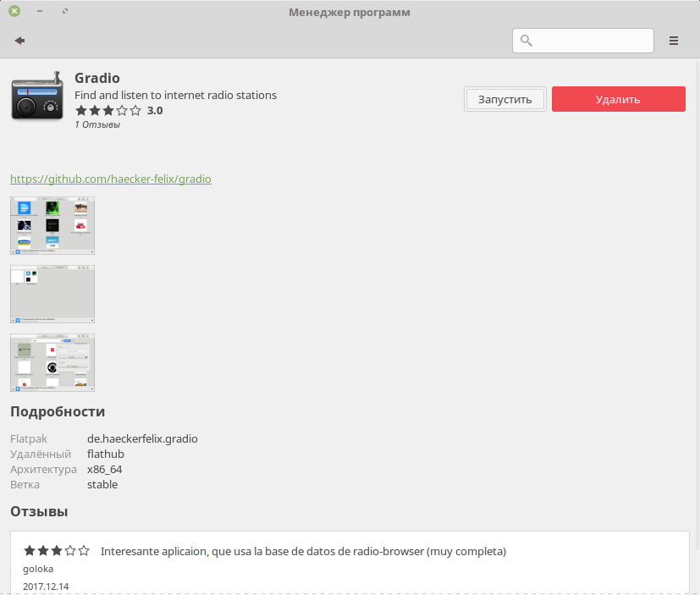
Task: Open second screenshot thumbnail mostly empty
Action: tap(52, 295)
